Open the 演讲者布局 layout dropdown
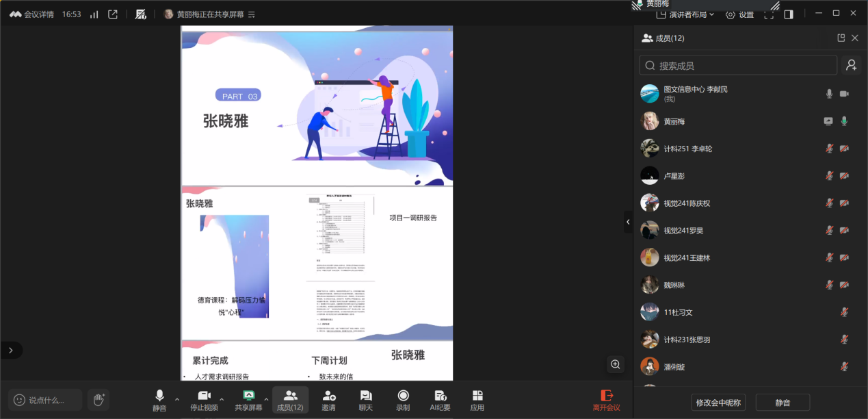 [x=685, y=14]
